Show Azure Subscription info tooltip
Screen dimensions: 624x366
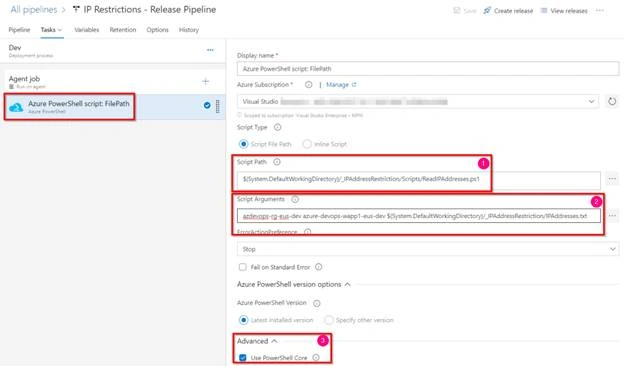(308, 85)
